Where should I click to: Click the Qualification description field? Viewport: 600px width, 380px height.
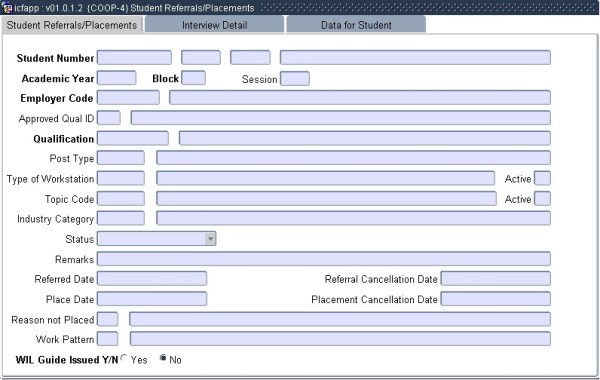[365, 138]
